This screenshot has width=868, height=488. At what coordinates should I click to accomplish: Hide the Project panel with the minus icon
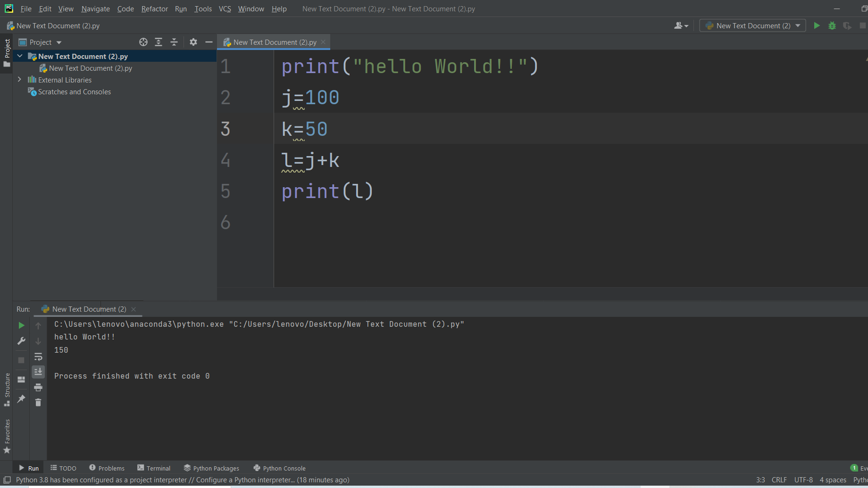coord(209,42)
